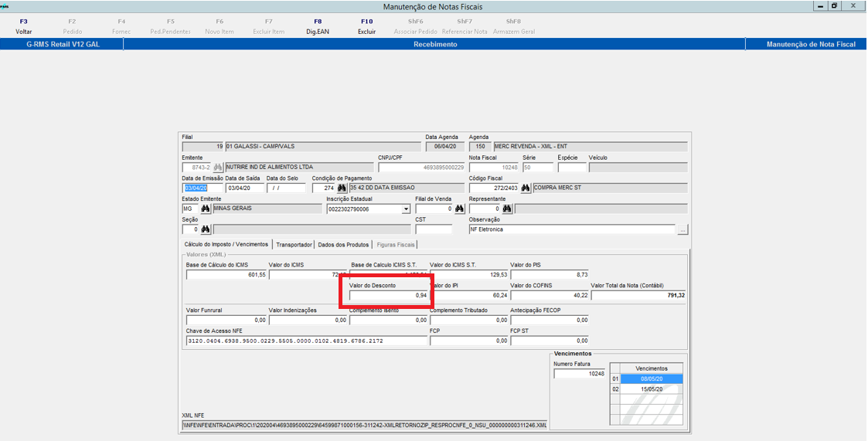Choose F8 Dig.EAN in the toolbar
The image size is (868, 441).
(x=318, y=26)
